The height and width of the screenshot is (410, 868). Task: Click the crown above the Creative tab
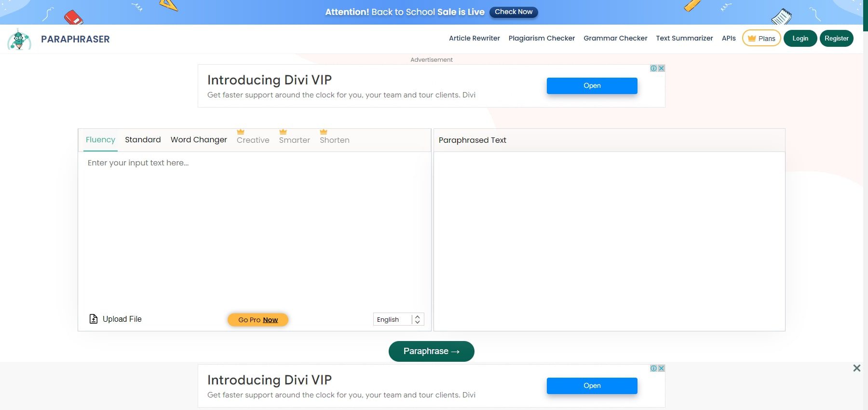click(x=240, y=131)
